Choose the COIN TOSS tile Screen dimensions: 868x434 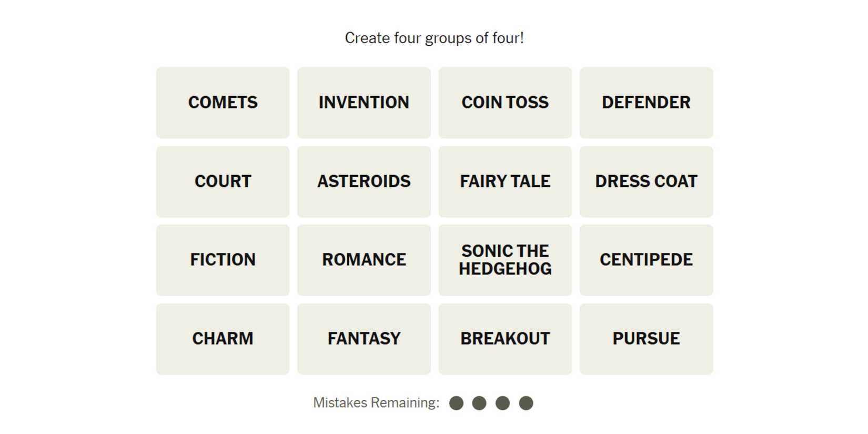pos(505,103)
